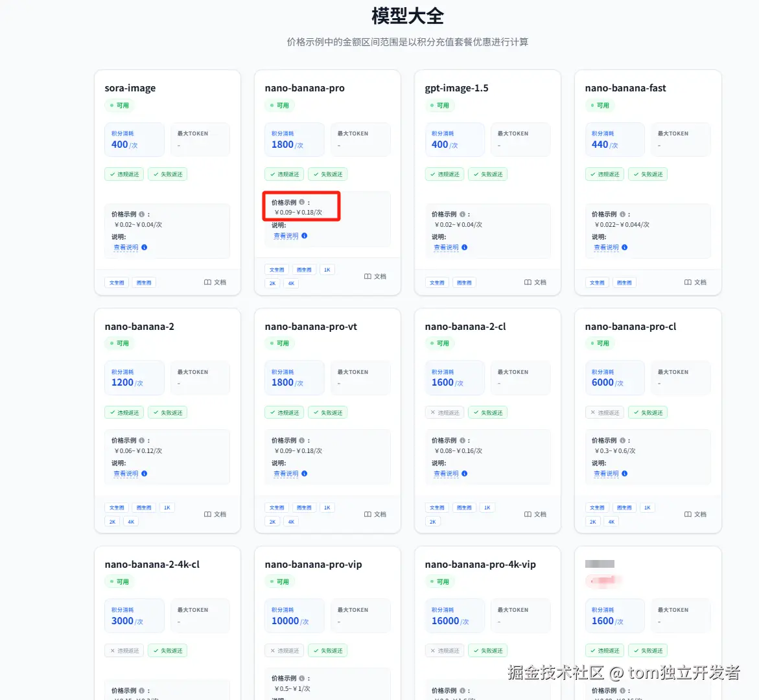This screenshot has height=700, width=759.
Task: Open the nano-banana-2-cl docs book icon
Action: [528, 514]
